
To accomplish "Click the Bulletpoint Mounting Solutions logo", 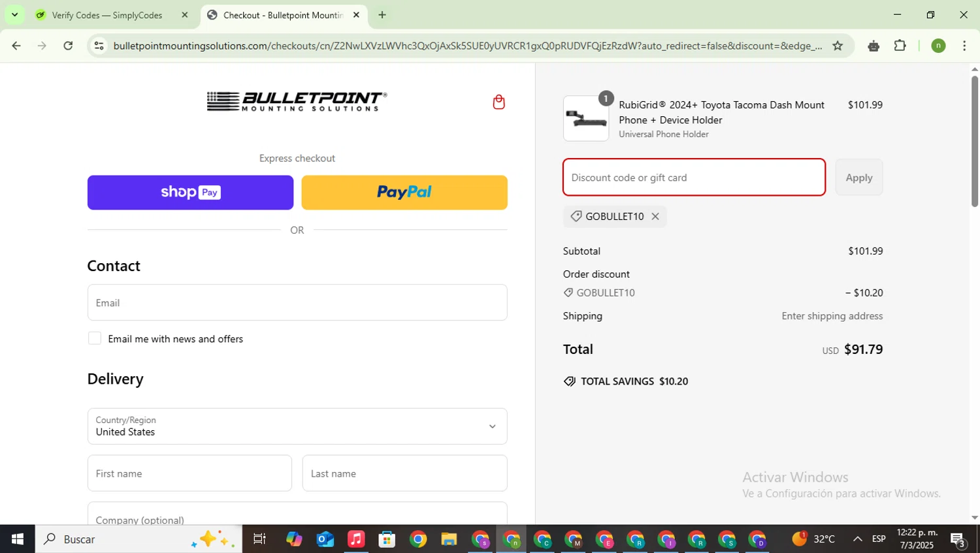I will (297, 101).
